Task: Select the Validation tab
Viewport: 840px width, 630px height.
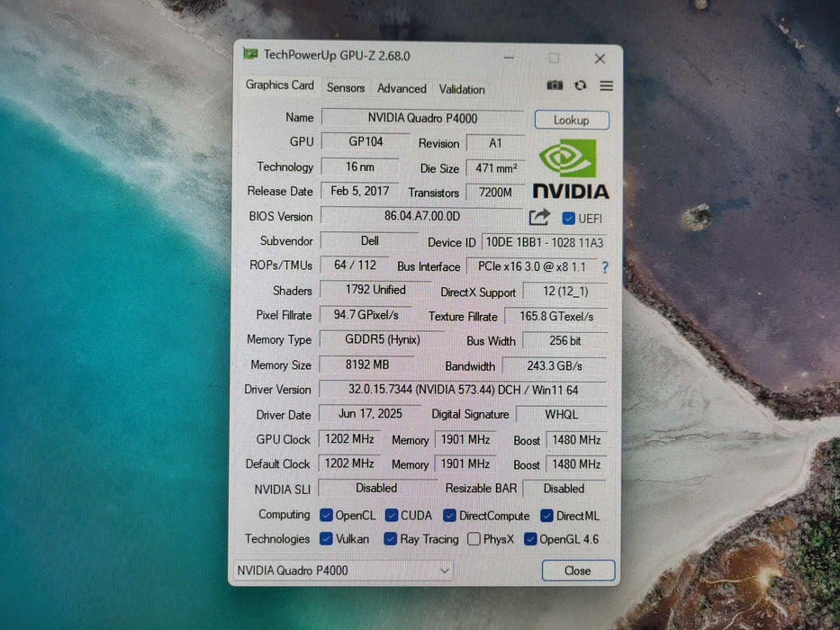Action: click(x=462, y=89)
